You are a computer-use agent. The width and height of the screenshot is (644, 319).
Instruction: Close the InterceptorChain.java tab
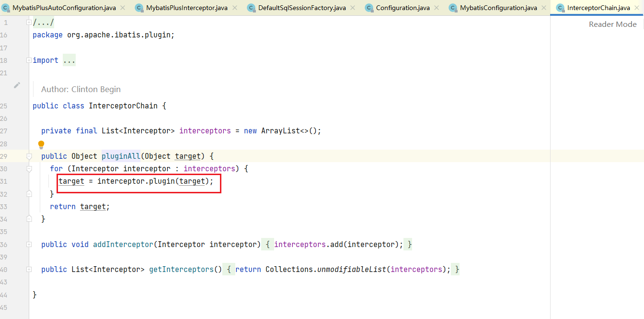click(x=637, y=8)
